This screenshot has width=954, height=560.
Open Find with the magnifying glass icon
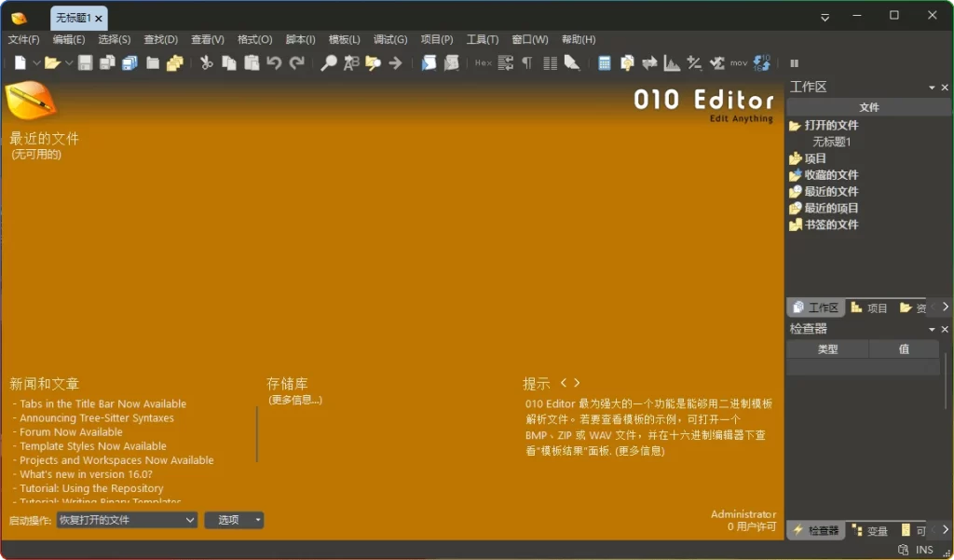pyautogui.click(x=329, y=62)
